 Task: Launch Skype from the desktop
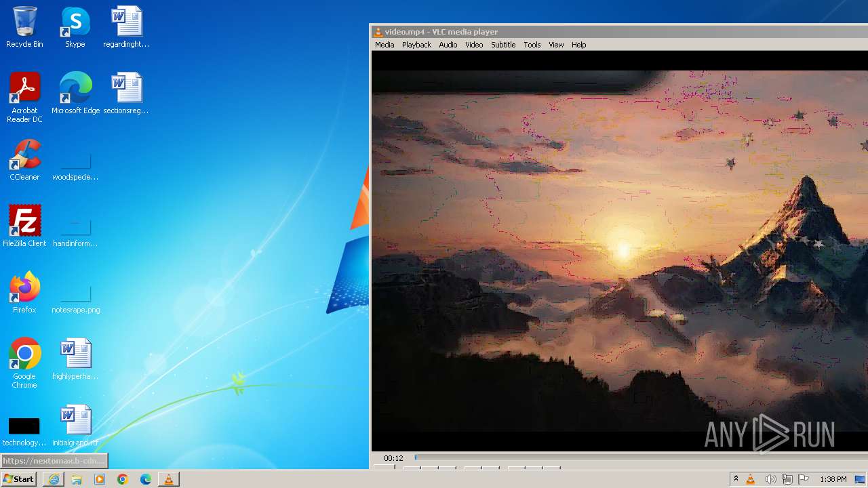point(75,27)
